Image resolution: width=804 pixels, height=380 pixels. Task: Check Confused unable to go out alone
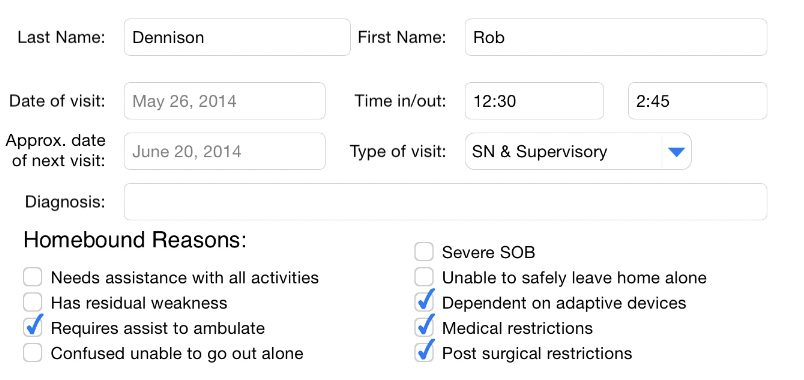tap(32, 353)
